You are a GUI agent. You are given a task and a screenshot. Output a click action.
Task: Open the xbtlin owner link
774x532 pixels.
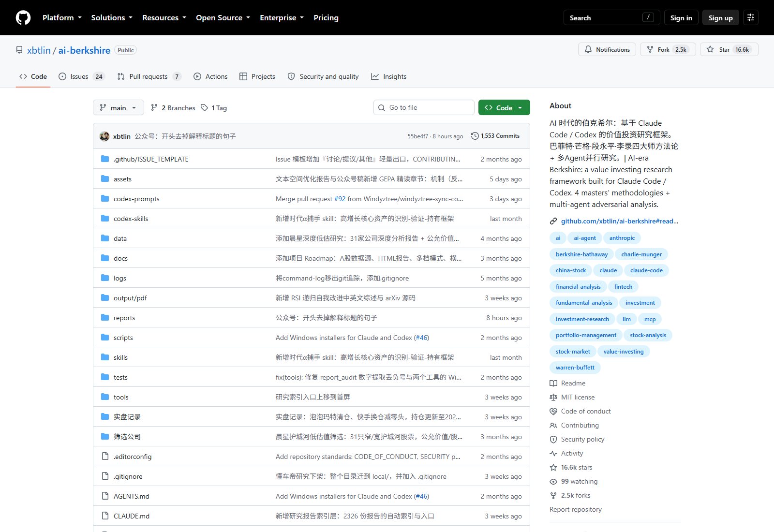pyautogui.click(x=39, y=50)
